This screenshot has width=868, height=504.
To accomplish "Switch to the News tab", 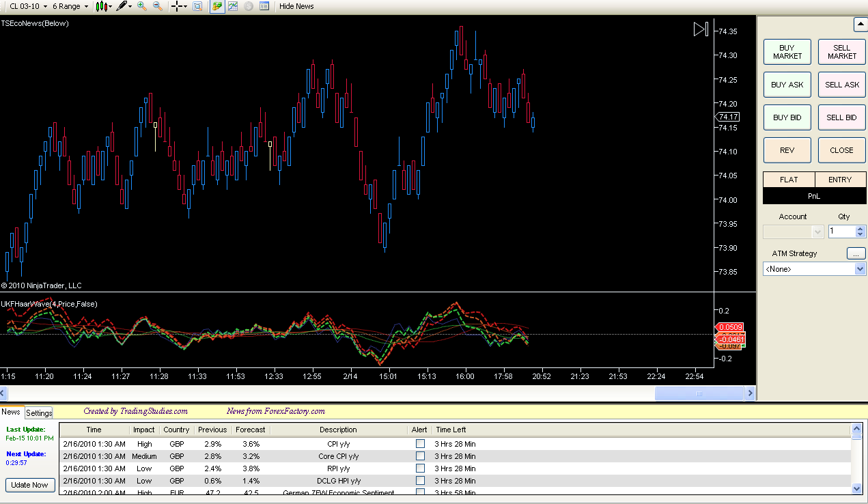I will pyautogui.click(x=11, y=412).
